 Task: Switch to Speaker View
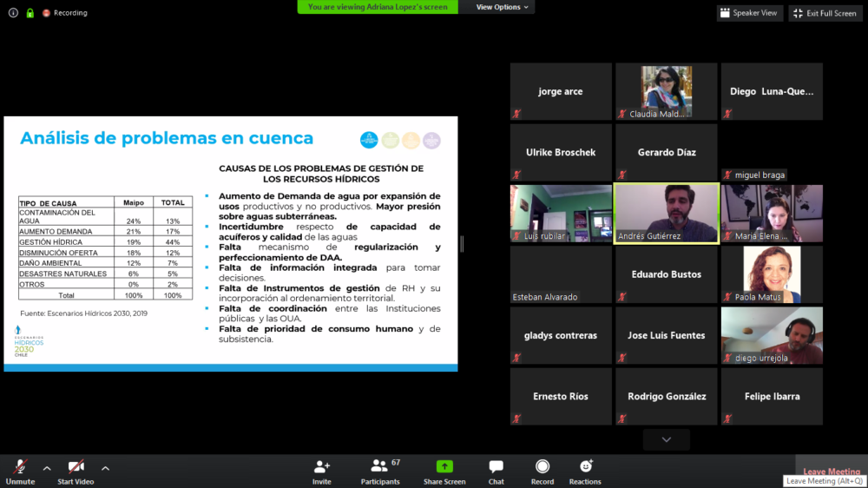coord(750,13)
